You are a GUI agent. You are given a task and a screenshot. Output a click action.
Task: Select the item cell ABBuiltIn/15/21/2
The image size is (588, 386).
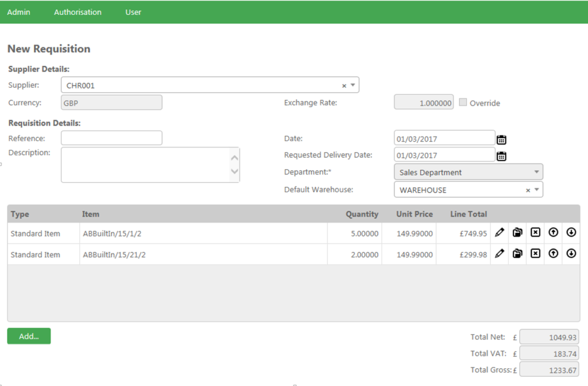(203, 254)
